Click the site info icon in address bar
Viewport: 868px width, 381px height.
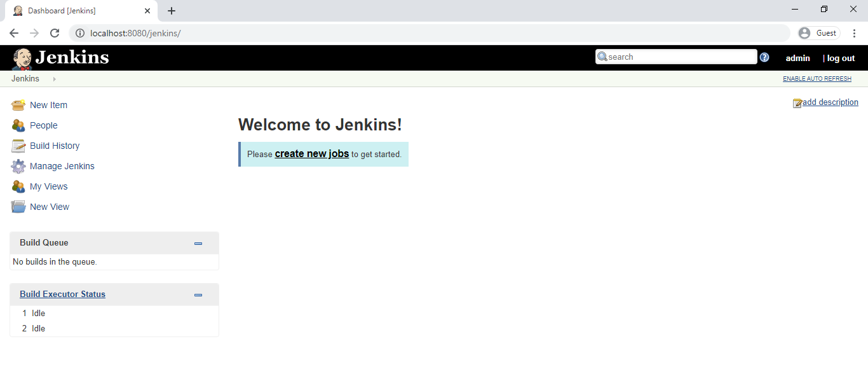(80, 33)
